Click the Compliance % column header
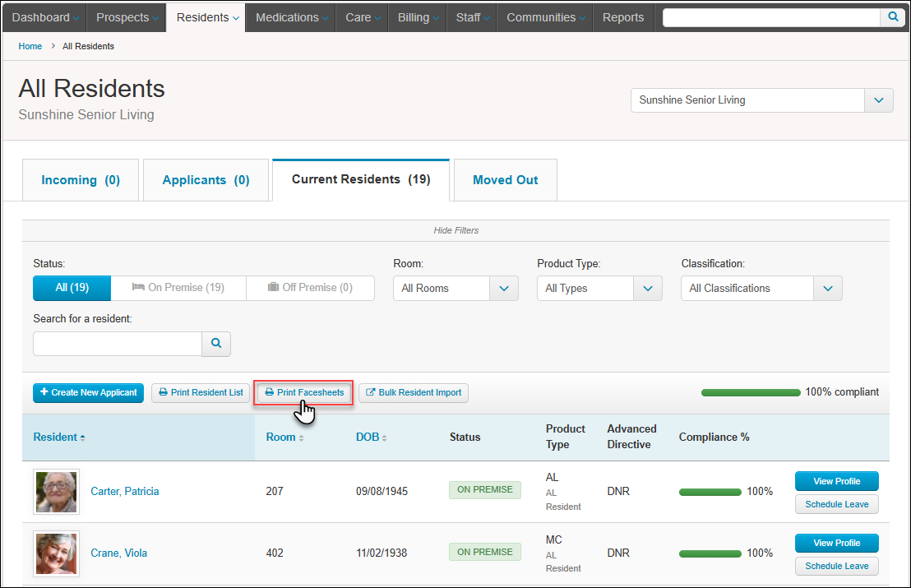 (714, 437)
